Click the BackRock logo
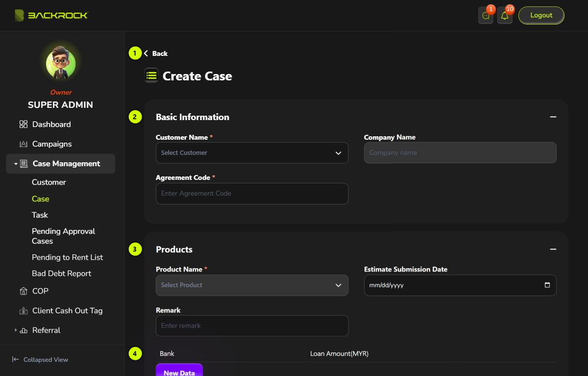This screenshot has width=588, height=376. [51, 15]
